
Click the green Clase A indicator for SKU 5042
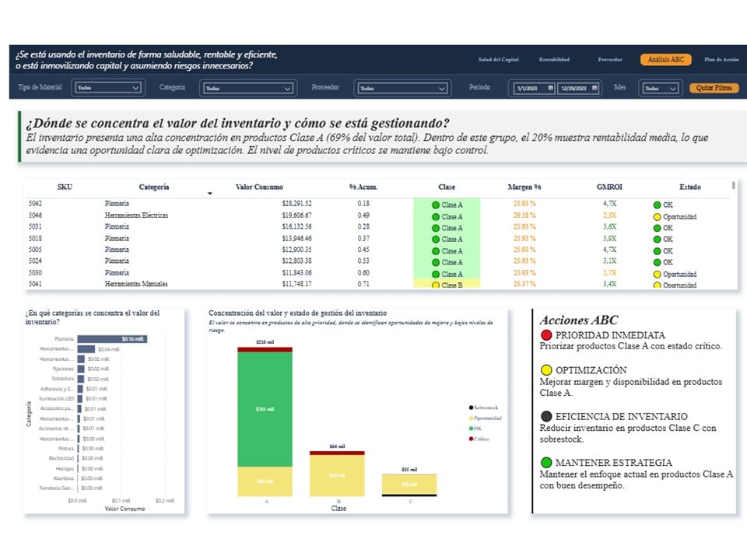coord(436,205)
